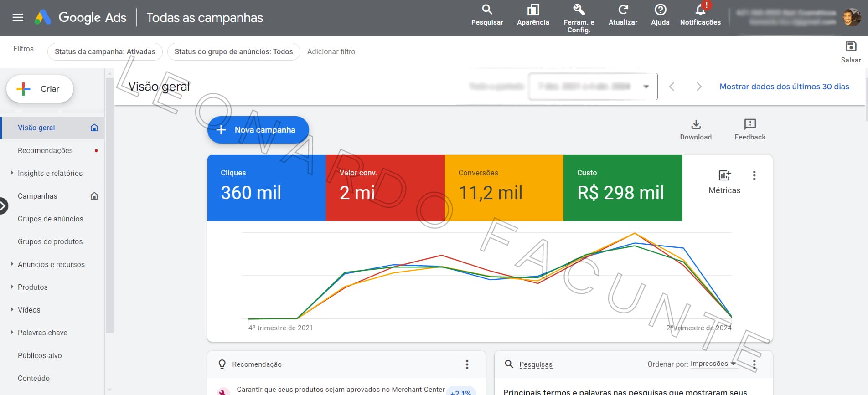Toggle the yellow Conversões metric card
Viewport: 868px width, 395px height.
(504, 188)
